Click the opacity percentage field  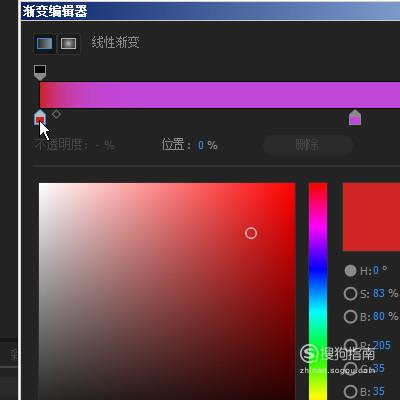[x=105, y=145]
